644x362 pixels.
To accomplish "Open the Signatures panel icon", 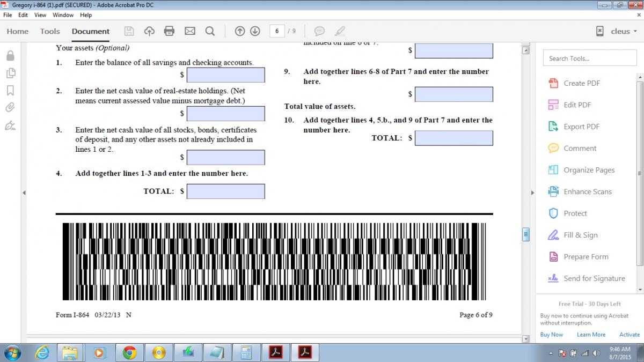I will pos(10,125).
